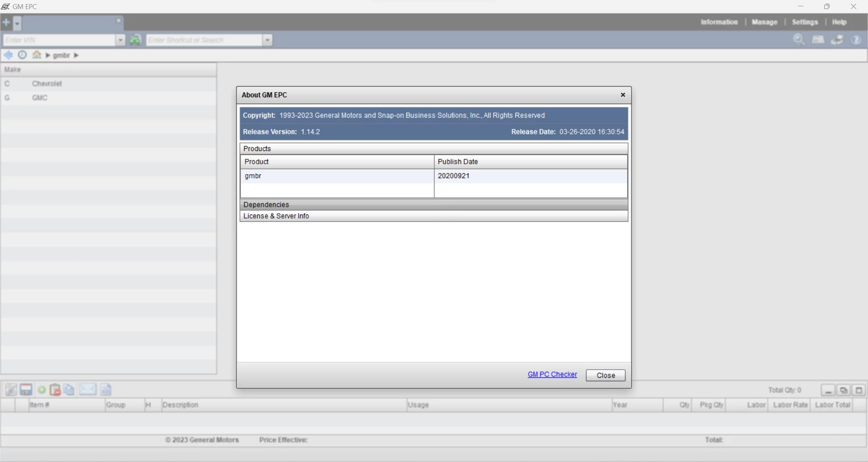Open the Shortcut or Search dropdown arrow
Image resolution: width=868 pixels, height=462 pixels.
(267, 40)
